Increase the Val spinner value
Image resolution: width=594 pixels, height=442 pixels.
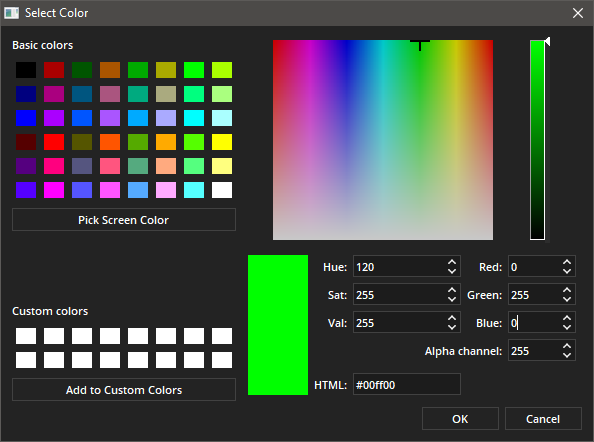point(452,318)
